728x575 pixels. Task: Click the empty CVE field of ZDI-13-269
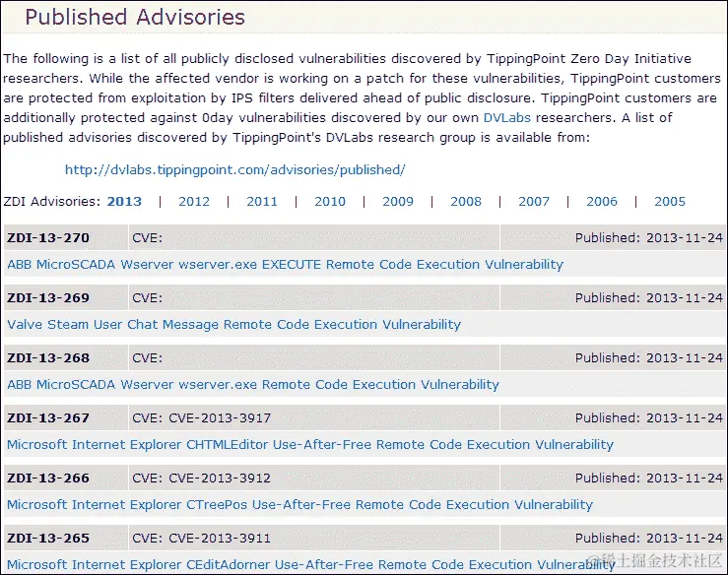314,298
